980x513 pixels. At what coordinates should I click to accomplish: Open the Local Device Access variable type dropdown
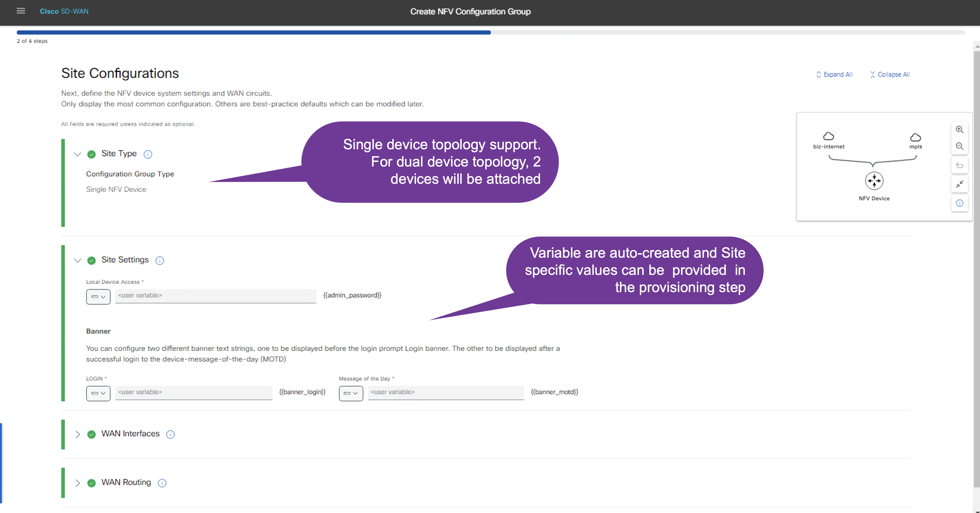(x=98, y=297)
